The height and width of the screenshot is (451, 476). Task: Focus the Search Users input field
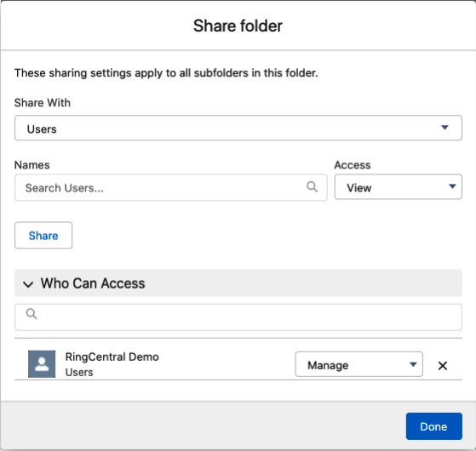pos(171,187)
